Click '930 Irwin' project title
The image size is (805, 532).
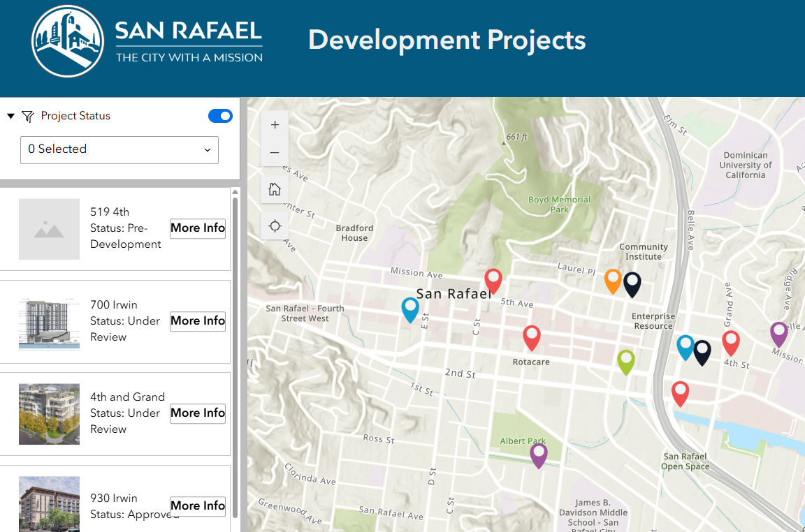click(x=114, y=498)
